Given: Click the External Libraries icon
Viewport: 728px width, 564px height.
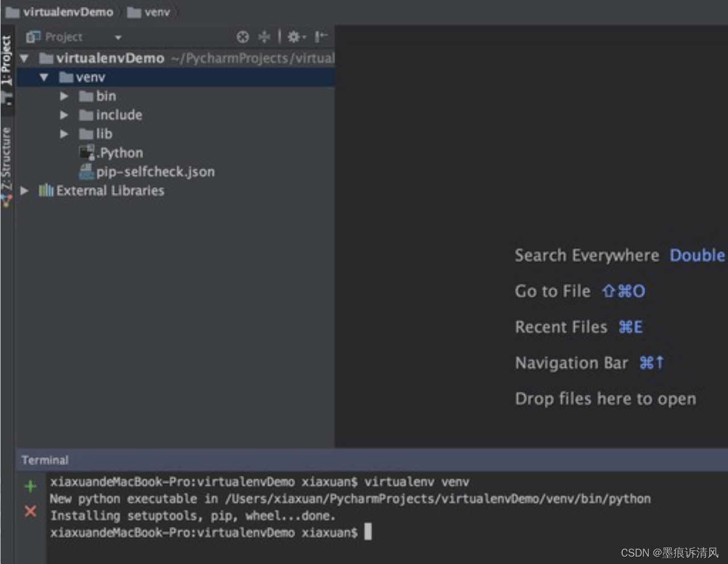Looking at the screenshot, I should click(x=45, y=190).
